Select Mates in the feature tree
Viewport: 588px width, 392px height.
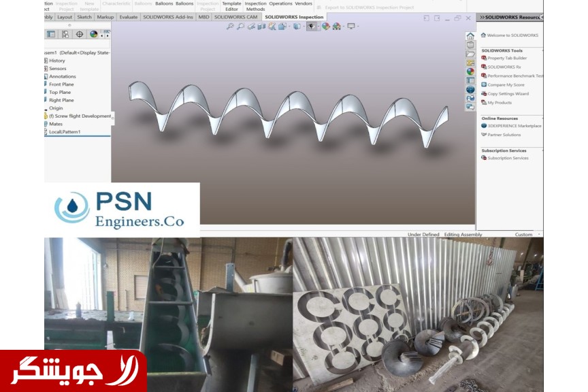tap(56, 124)
